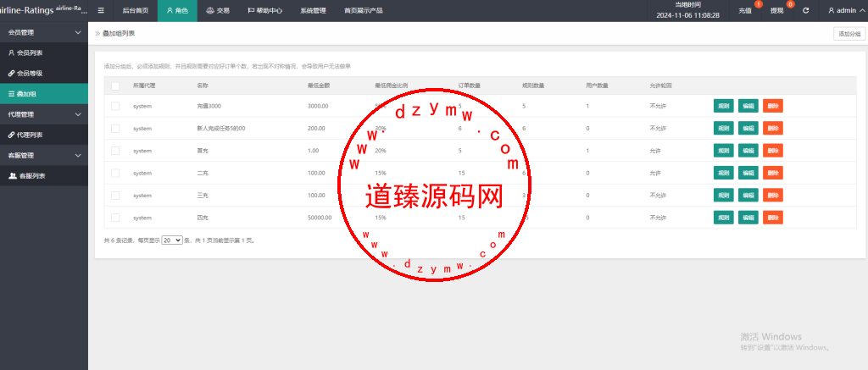Open the 帮助中心 tab
The width and height of the screenshot is (868, 370).
pyautogui.click(x=265, y=10)
